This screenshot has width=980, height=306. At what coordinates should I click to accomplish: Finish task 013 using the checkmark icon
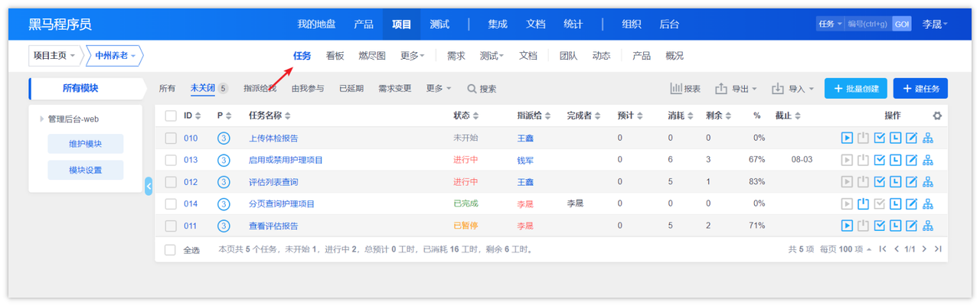click(880, 160)
